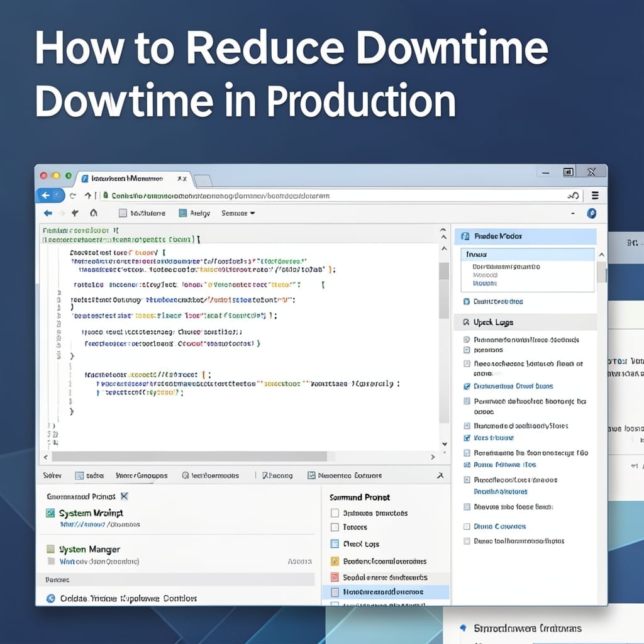Collapse the 'Itvxus' section header

click(x=528, y=254)
